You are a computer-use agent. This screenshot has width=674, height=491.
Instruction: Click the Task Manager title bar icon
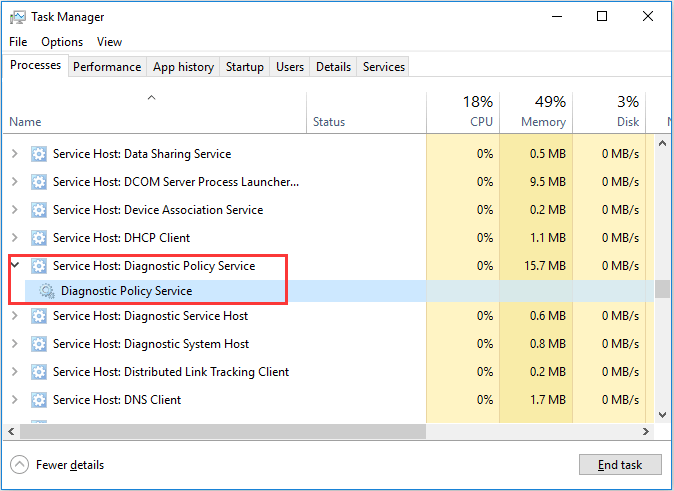point(18,17)
